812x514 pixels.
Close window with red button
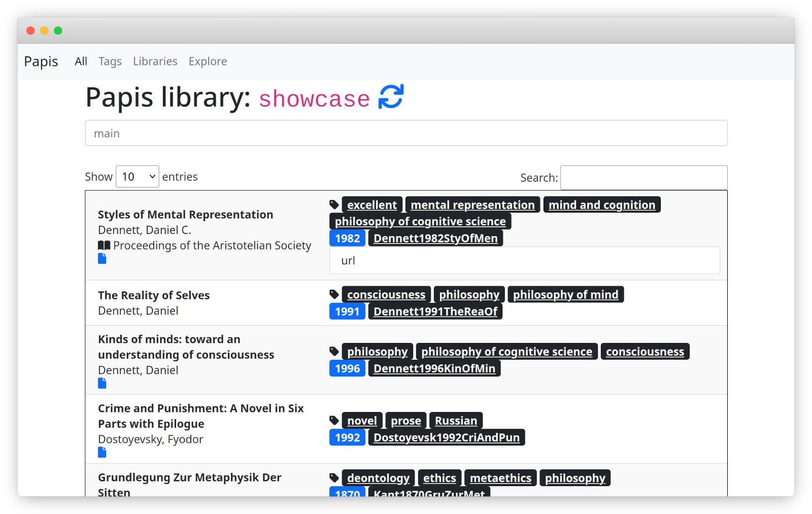[30, 30]
